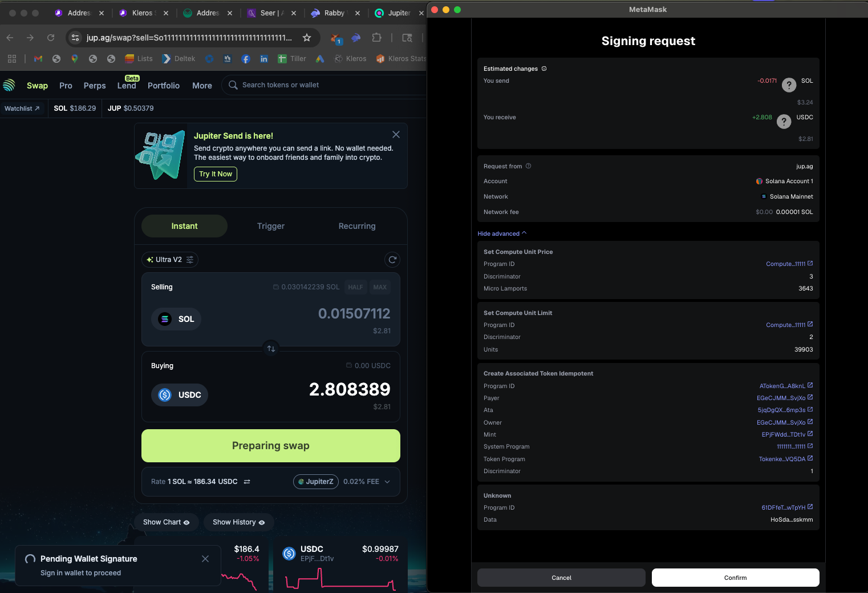Open the browser apps grid icon
The width and height of the screenshot is (868, 593).
point(12,59)
